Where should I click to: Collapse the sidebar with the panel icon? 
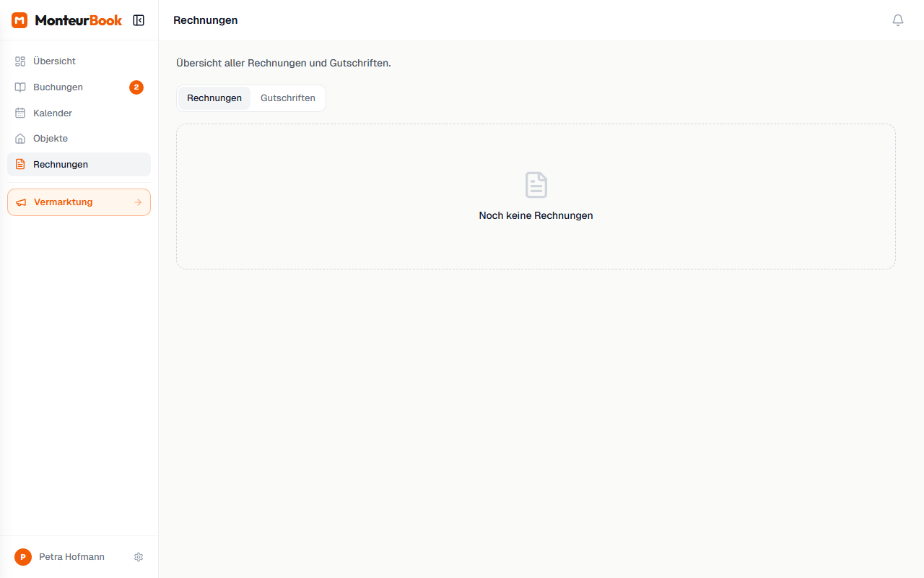pyautogui.click(x=139, y=20)
